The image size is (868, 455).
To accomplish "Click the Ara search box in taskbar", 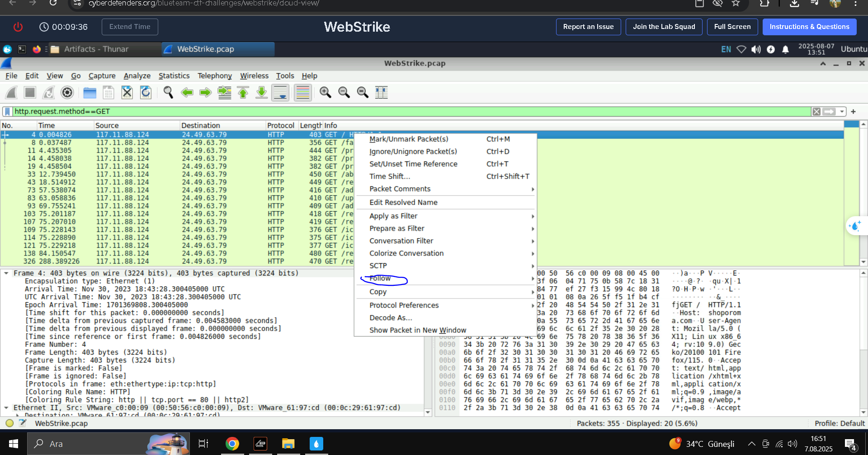I will point(108,444).
